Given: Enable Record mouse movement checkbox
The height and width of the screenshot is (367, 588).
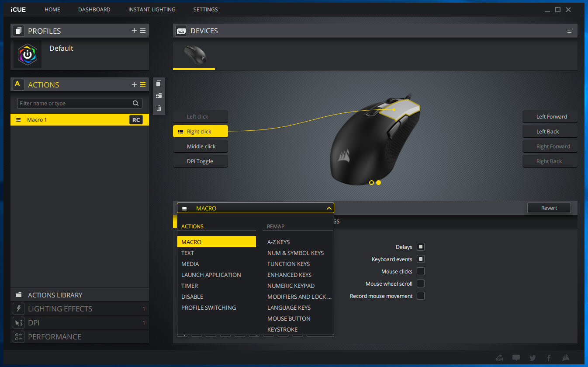Looking at the screenshot, I should tap(421, 296).
